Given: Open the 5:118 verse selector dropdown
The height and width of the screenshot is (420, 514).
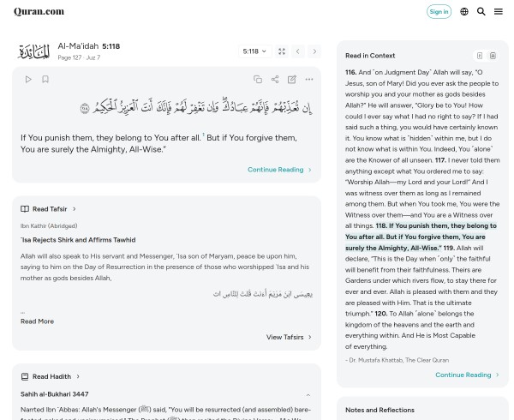Looking at the screenshot, I should point(254,51).
